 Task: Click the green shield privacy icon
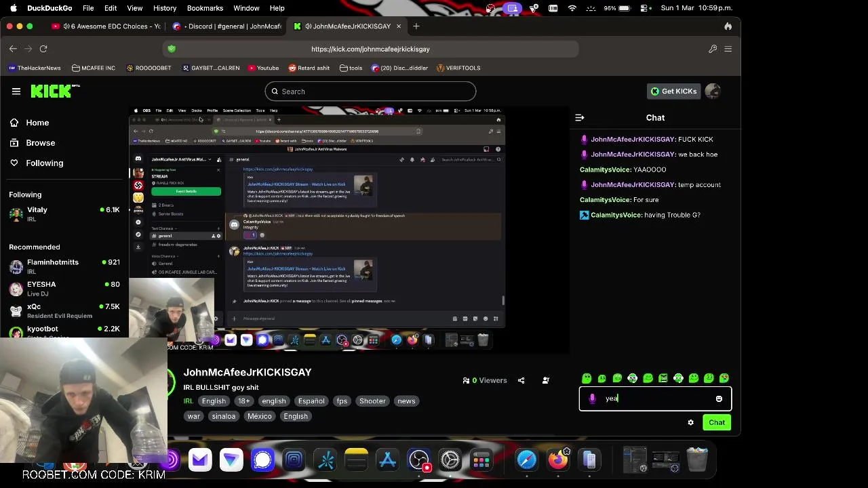[x=172, y=49]
